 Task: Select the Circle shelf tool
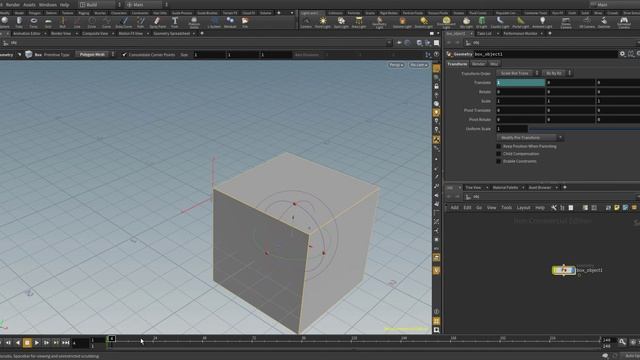(92, 22)
